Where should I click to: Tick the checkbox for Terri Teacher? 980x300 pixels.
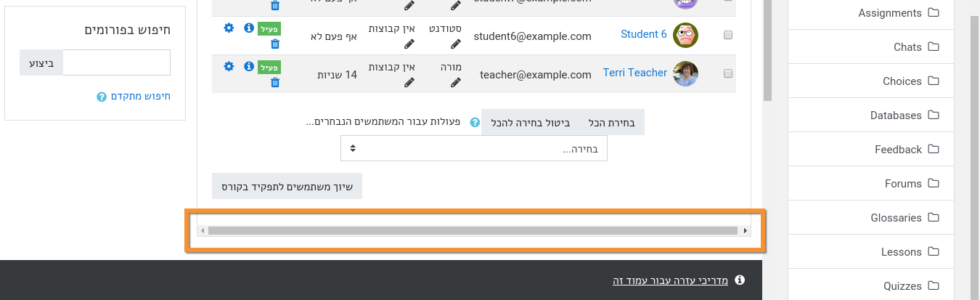pos(728,73)
